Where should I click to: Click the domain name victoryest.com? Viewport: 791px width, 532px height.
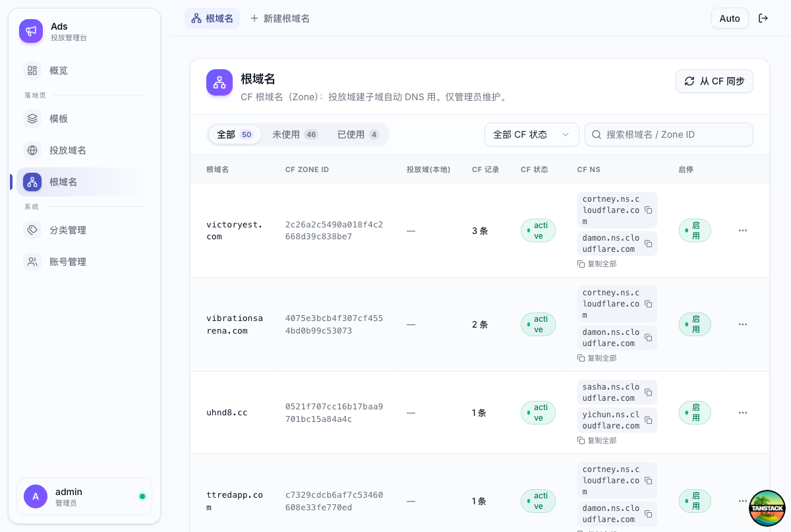pyautogui.click(x=235, y=231)
